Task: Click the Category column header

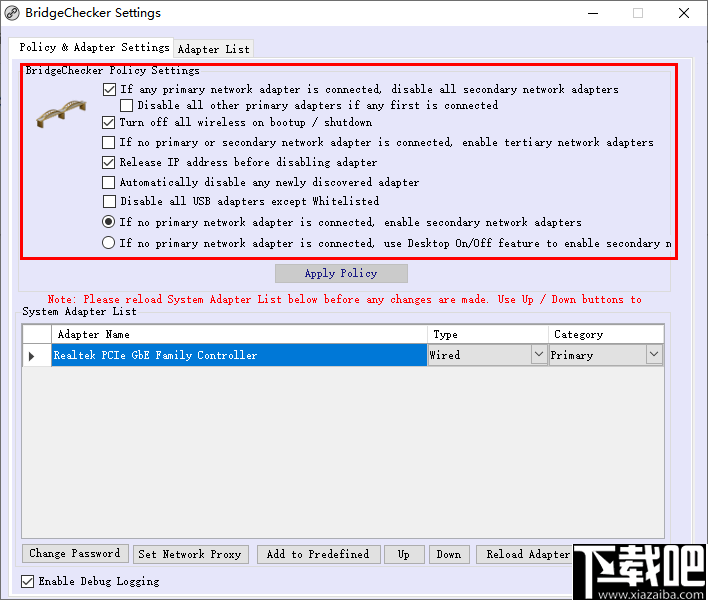Action: coord(606,335)
